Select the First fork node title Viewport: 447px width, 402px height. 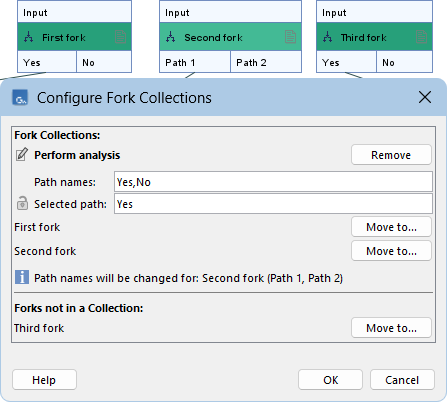(64, 37)
